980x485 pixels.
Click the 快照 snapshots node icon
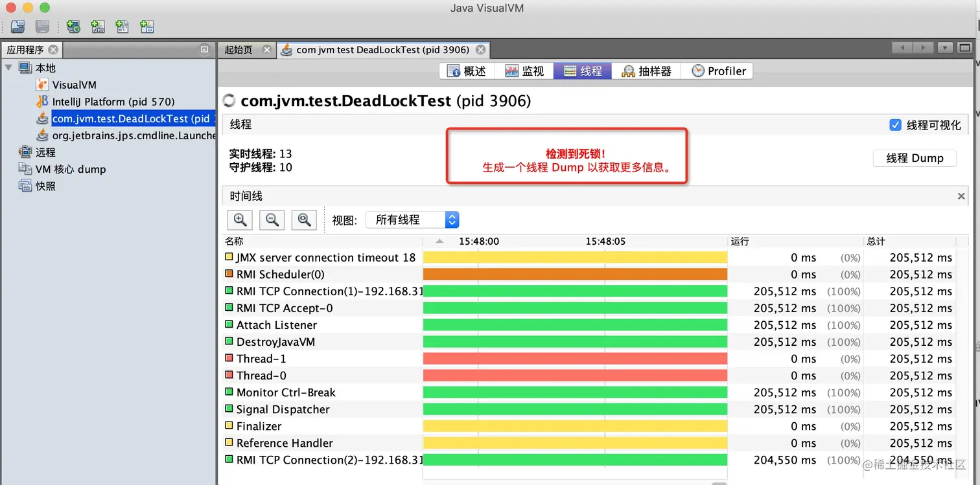click(25, 186)
